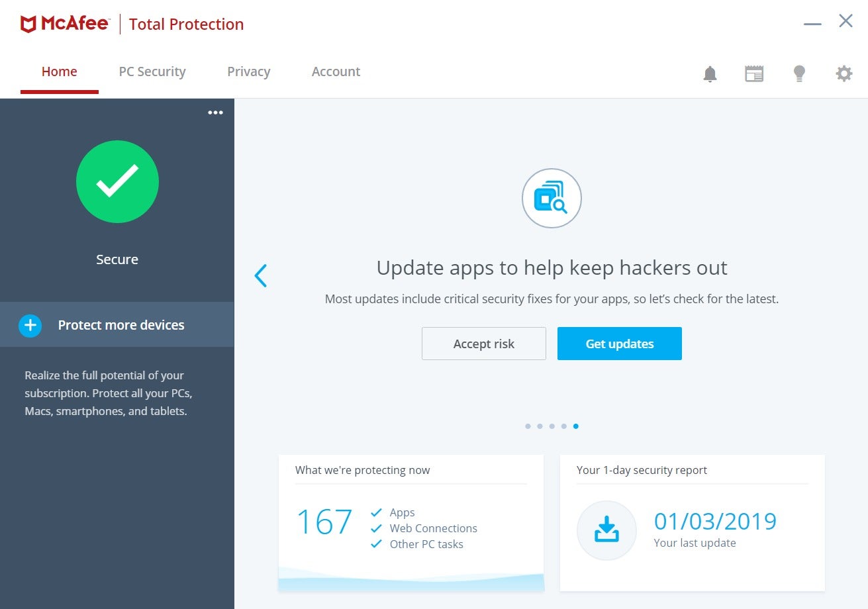Click the Other PC tasks item
Screen dimensions: 868x609
coord(416,544)
